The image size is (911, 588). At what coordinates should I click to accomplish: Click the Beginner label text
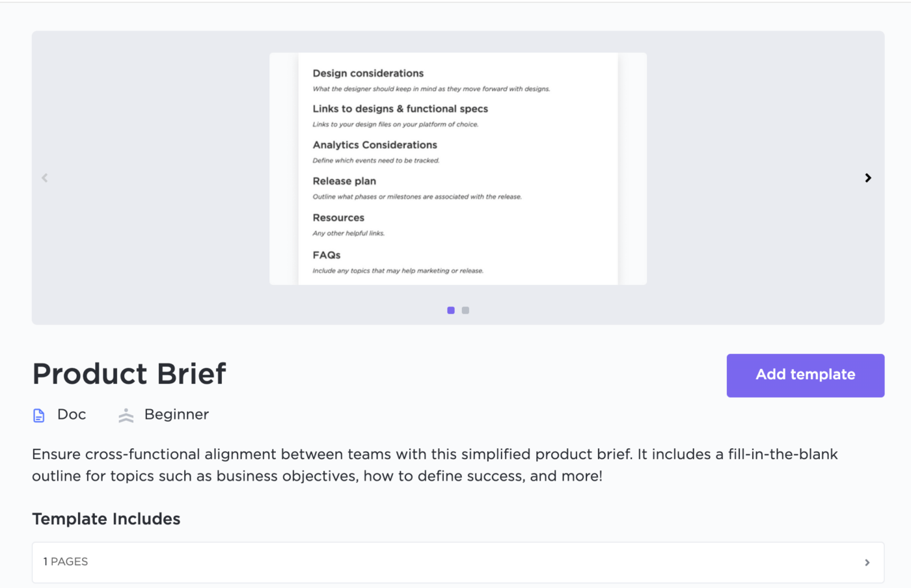[176, 414]
